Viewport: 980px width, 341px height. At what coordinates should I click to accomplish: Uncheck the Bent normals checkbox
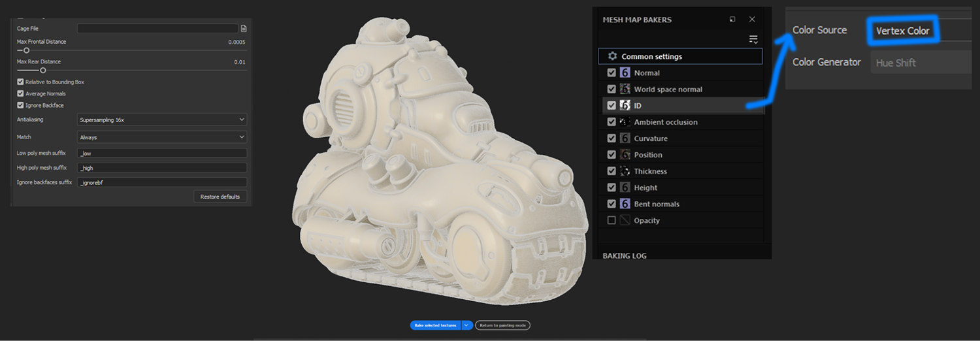pyautogui.click(x=612, y=204)
